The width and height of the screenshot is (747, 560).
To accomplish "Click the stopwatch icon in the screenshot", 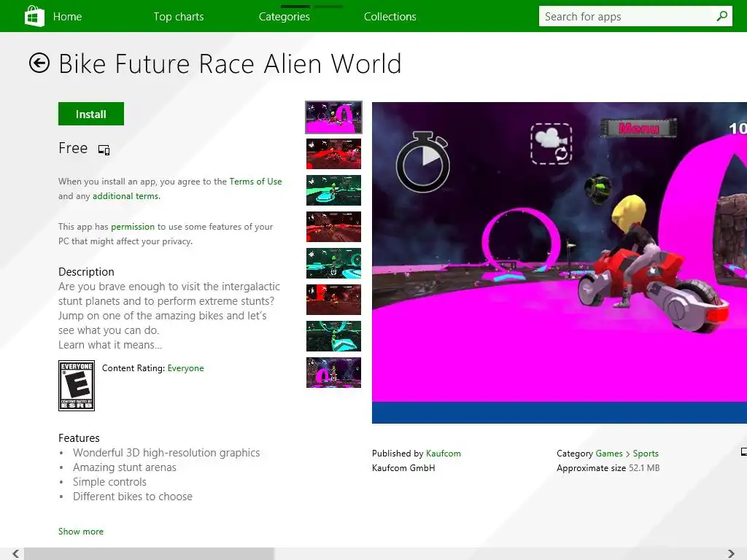I will 423,162.
